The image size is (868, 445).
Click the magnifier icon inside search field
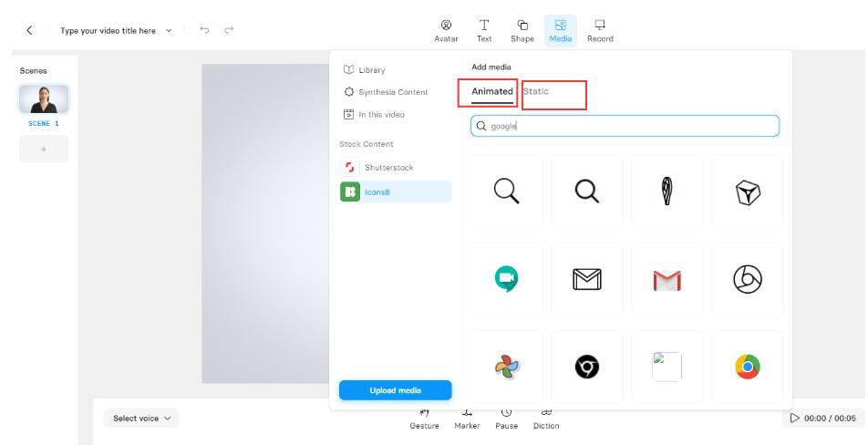(481, 126)
